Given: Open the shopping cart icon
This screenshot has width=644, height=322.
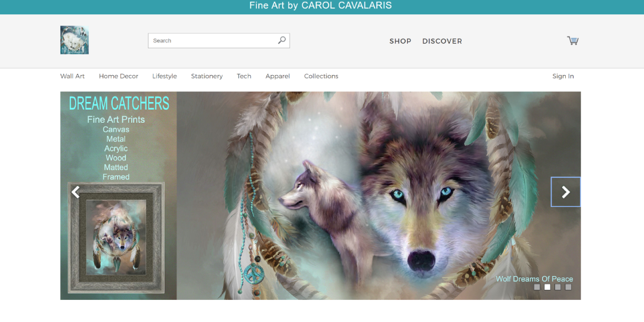Looking at the screenshot, I should point(572,41).
